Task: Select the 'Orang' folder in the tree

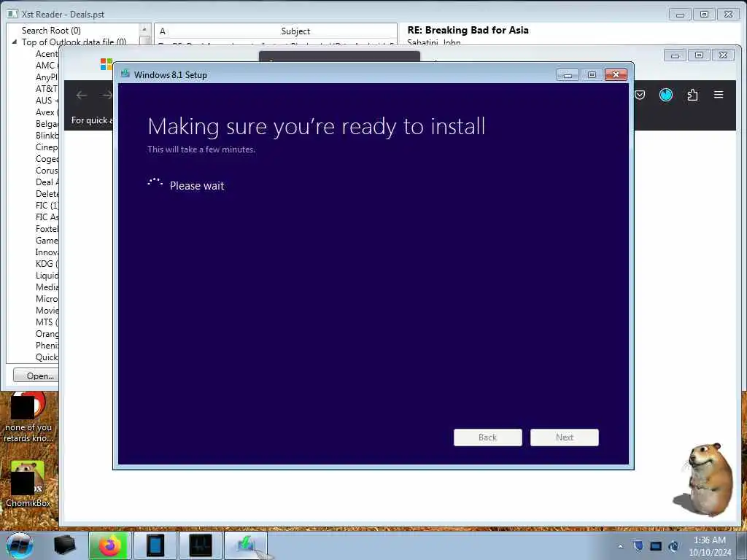Action: click(47, 334)
